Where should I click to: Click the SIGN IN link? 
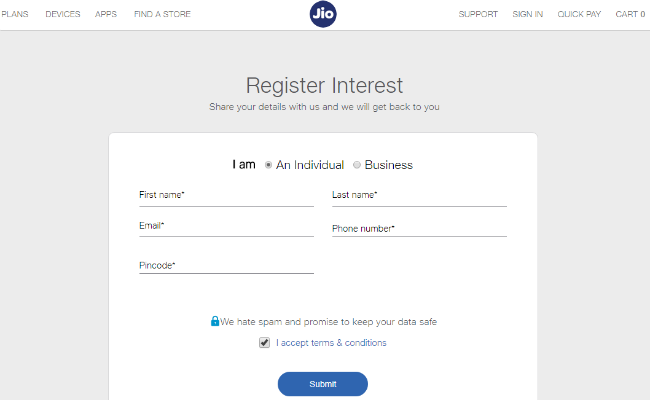[x=527, y=14]
